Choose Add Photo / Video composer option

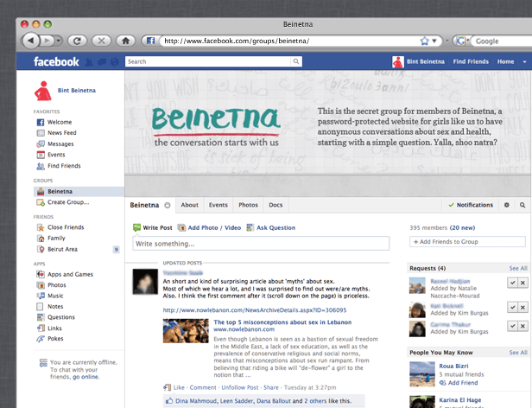click(x=209, y=227)
